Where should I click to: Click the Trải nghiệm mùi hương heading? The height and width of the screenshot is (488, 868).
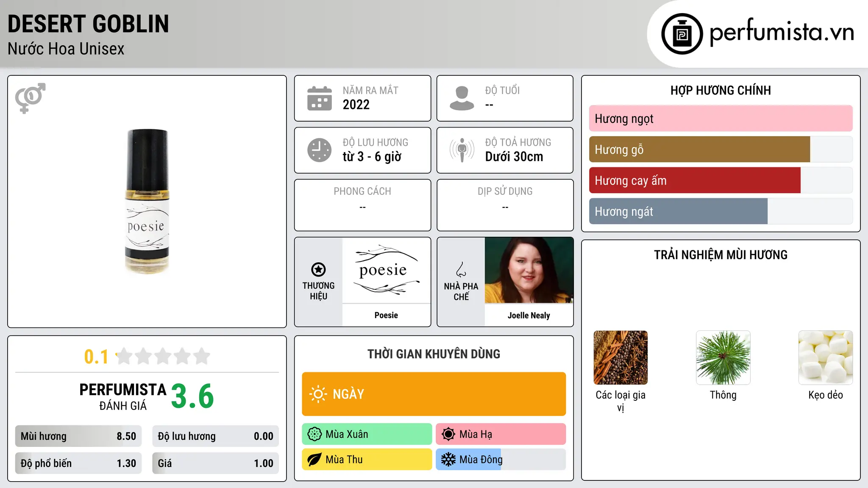pyautogui.click(x=721, y=255)
